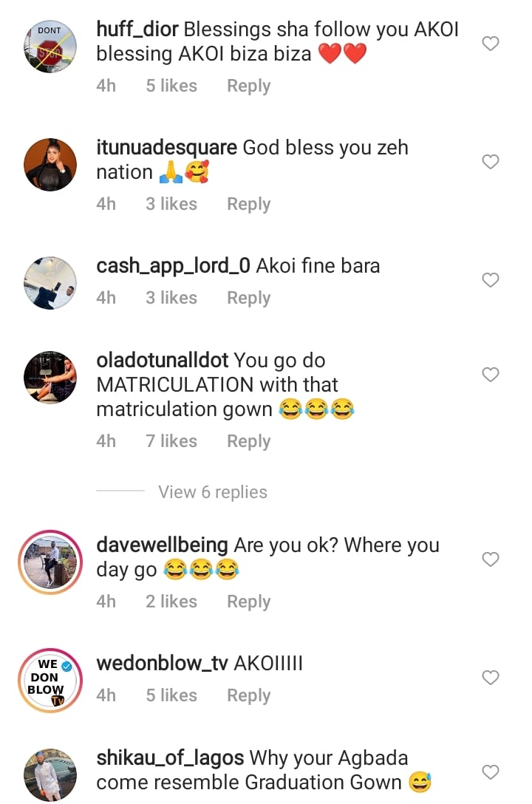This screenshot has width=532, height=804.
Task: Heart oladotunalldot's matriculation comment
Action: point(491,375)
